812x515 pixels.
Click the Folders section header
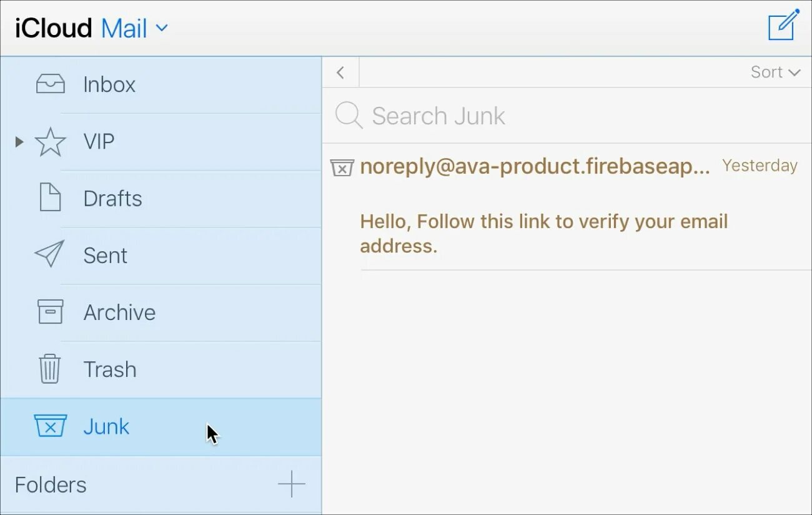(51, 485)
